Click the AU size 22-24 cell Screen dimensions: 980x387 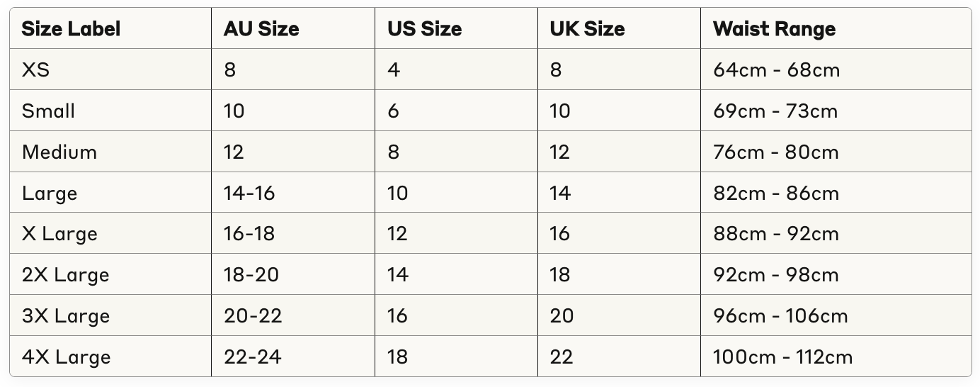[252, 357]
